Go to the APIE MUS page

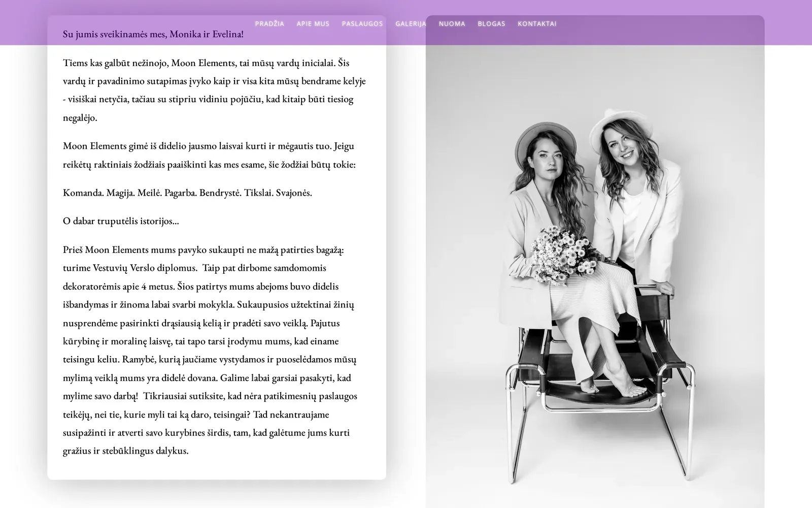(313, 24)
